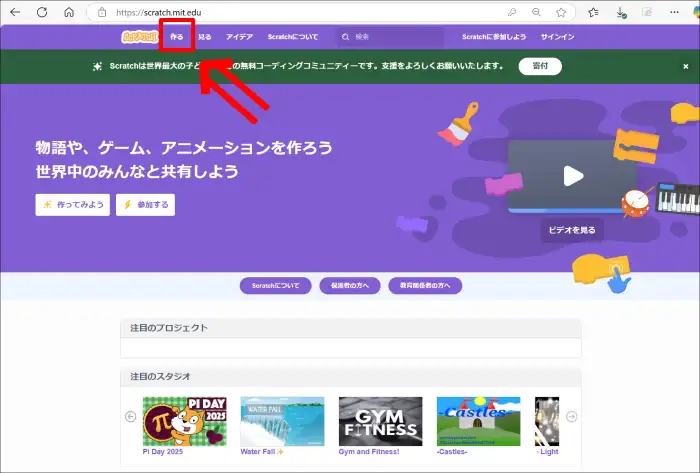Screen dimensions: 700x473
Task: Click the -Castles- title link
Action: coord(452,452)
